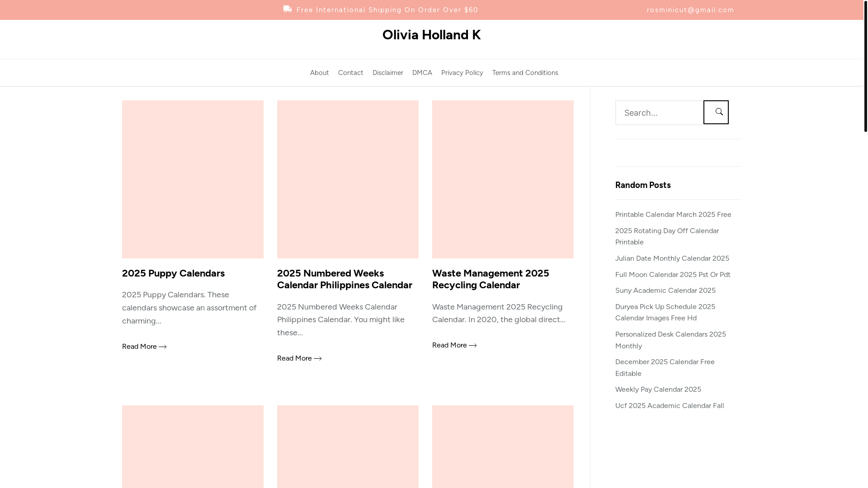Open the About page

coord(319,73)
